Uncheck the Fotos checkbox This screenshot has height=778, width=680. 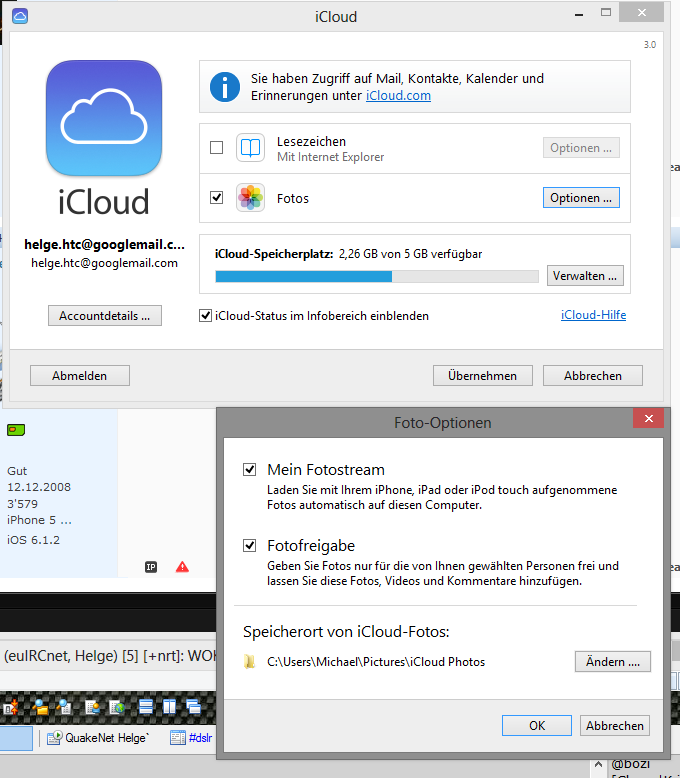point(216,197)
